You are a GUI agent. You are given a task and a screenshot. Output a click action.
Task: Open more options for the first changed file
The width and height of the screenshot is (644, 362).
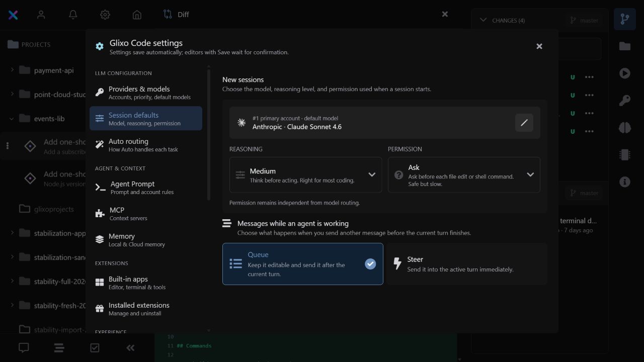point(589,77)
